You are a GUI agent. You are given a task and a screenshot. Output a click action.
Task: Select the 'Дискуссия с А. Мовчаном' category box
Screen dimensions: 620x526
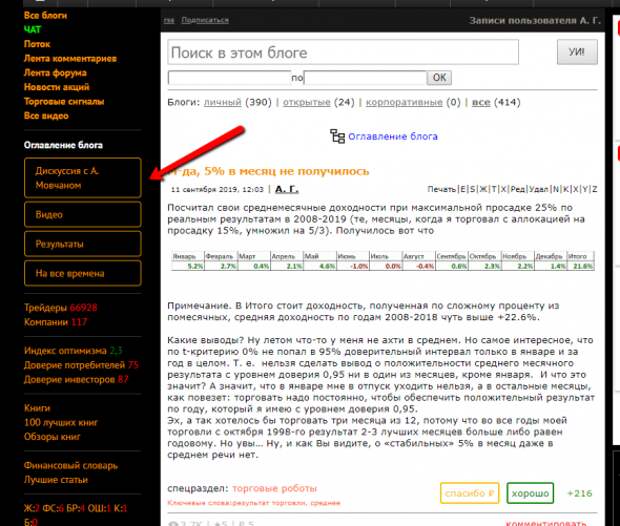(x=83, y=178)
